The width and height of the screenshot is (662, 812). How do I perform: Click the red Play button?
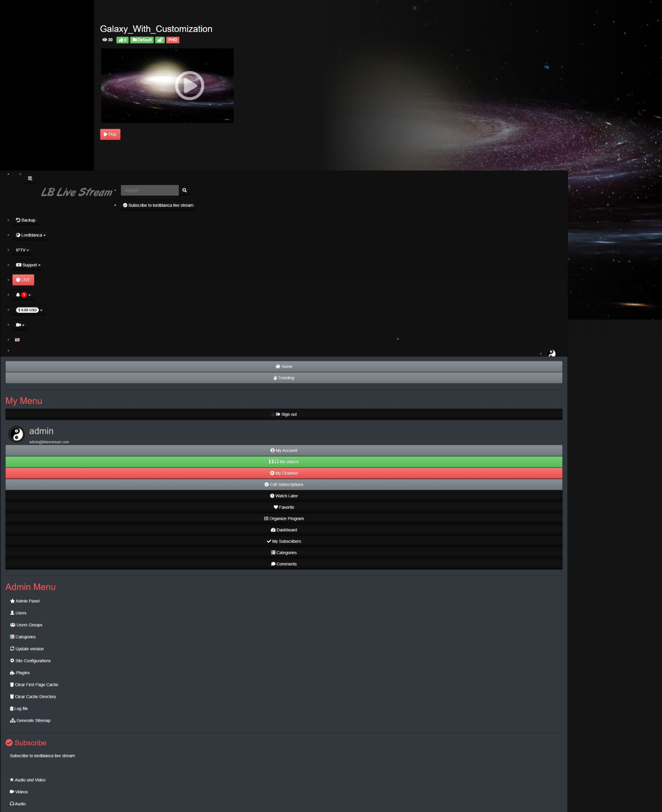[110, 134]
